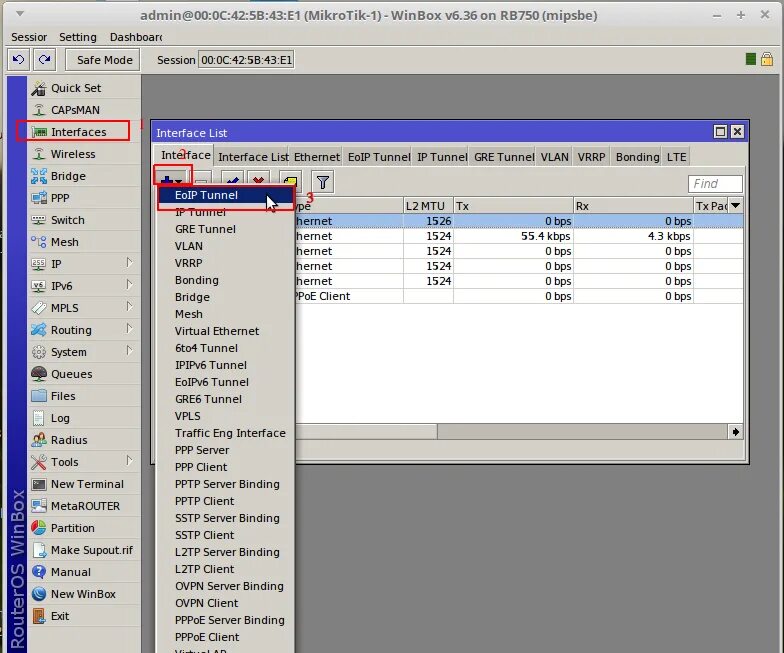Select PPPoE Client from add menu

(225, 637)
